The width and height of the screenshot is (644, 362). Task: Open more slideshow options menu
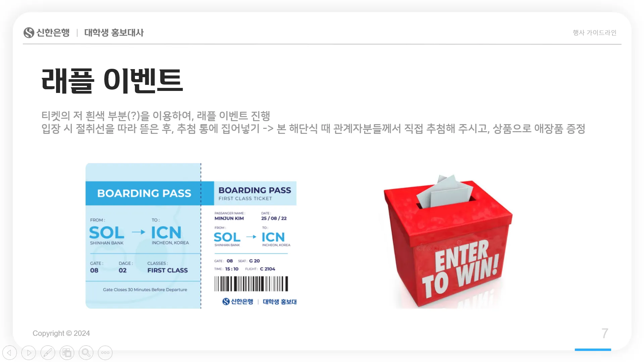click(105, 353)
